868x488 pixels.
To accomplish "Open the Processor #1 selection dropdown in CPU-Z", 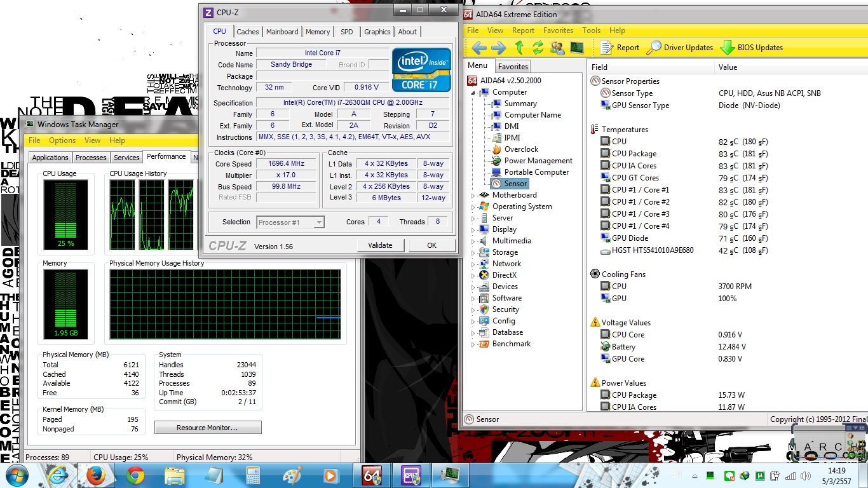I will tap(290, 222).
